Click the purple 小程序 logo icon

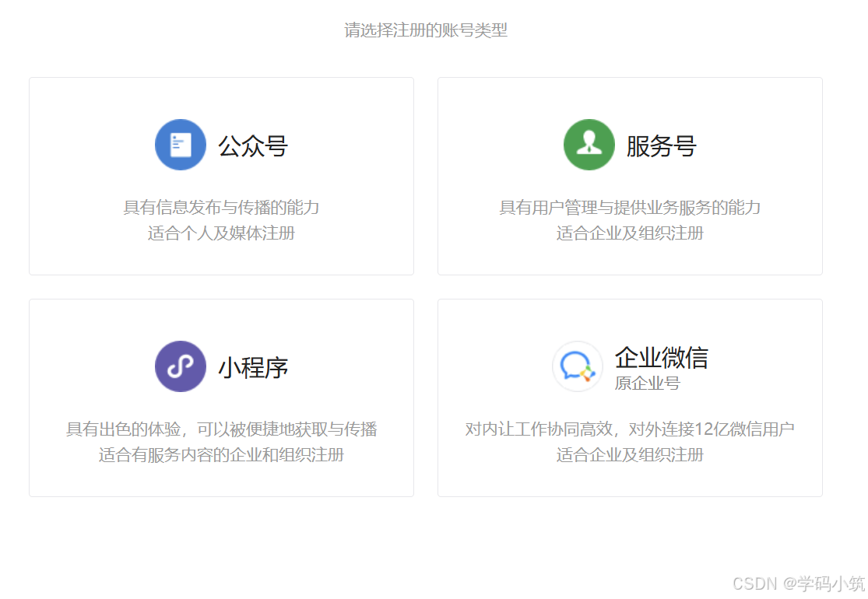181,366
